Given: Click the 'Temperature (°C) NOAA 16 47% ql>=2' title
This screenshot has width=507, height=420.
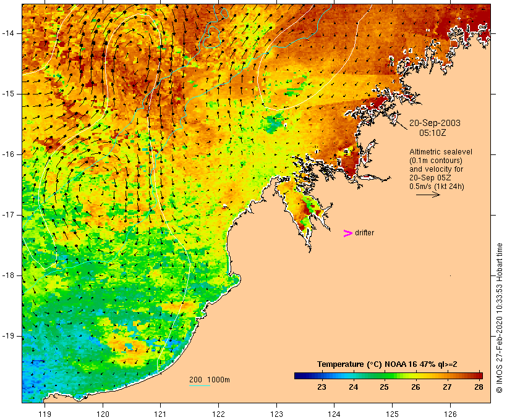Looking at the screenshot, I should point(387,364).
